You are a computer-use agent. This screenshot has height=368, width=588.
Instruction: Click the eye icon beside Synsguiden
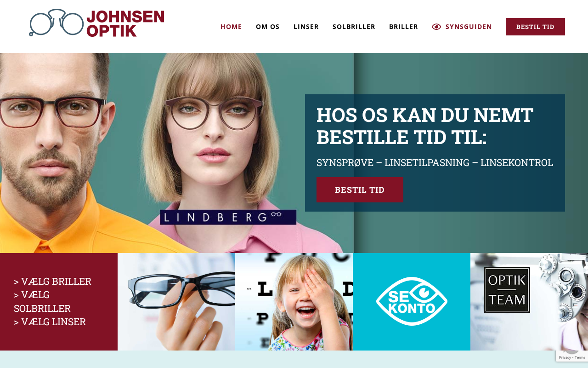pyautogui.click(x=436, y=27)
